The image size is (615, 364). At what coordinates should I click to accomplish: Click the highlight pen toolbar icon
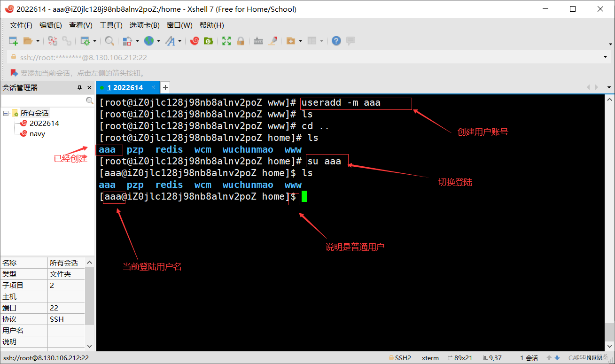pyautogui.click(x=272, y=41)
